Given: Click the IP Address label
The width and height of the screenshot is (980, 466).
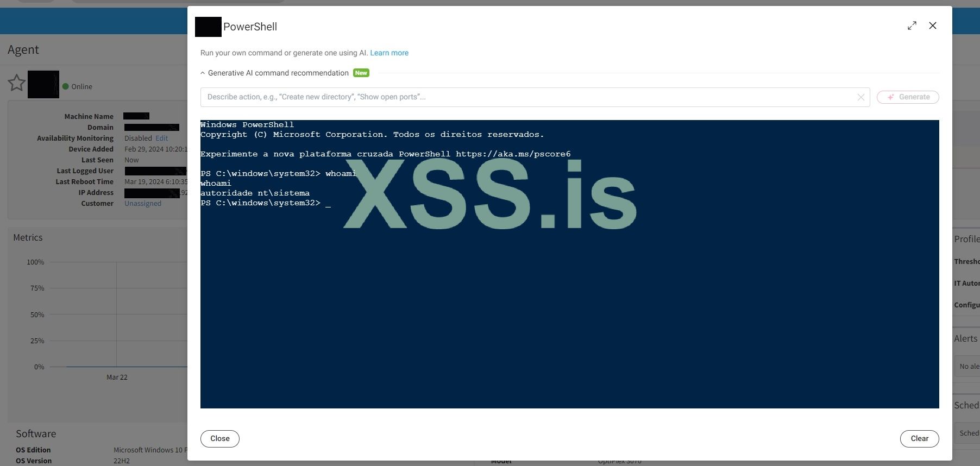Looking at the screenshot, I should pyautogui.click(x=96, y=193).
